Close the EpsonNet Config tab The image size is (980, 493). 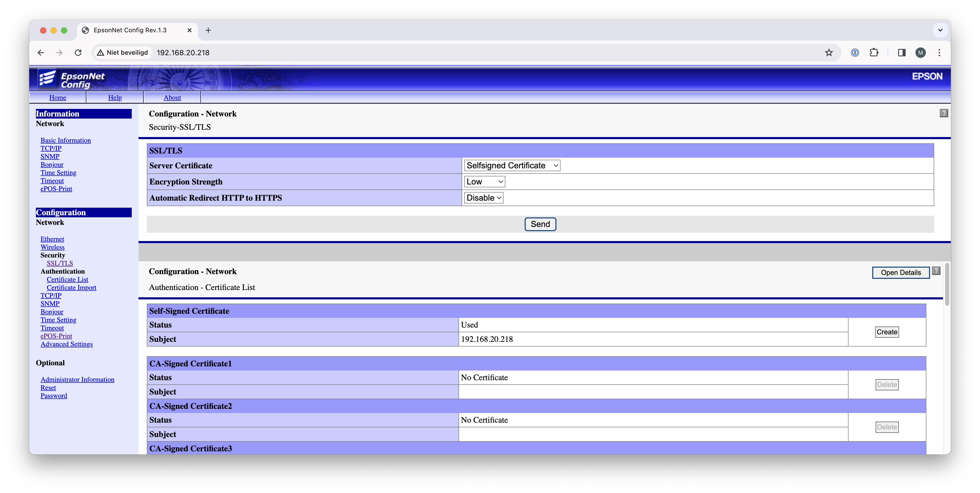189,30
